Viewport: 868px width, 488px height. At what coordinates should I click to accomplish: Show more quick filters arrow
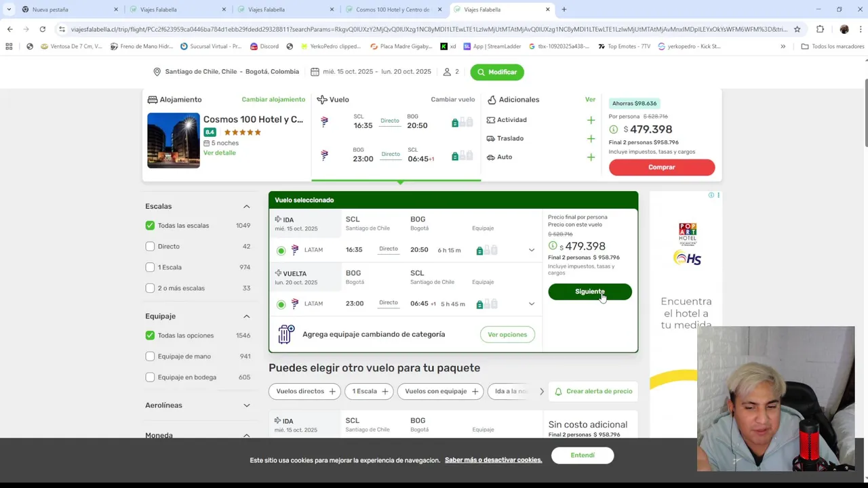click(541, 391)
